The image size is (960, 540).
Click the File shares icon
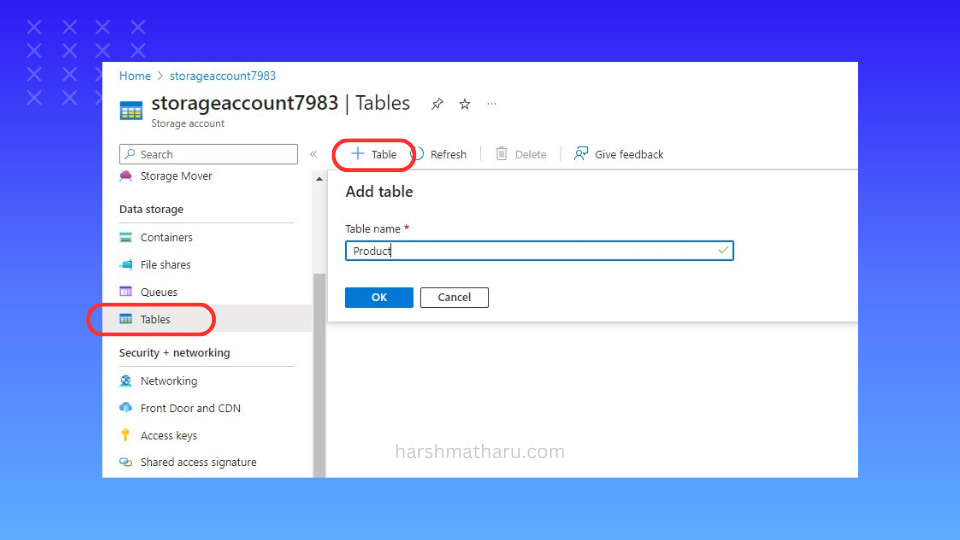coord(126,265)
